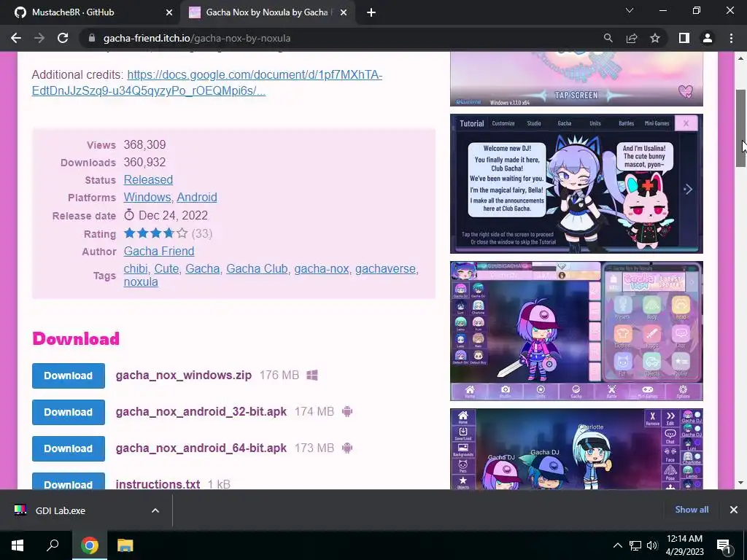Open Windows taskbar search

[53, 545]
